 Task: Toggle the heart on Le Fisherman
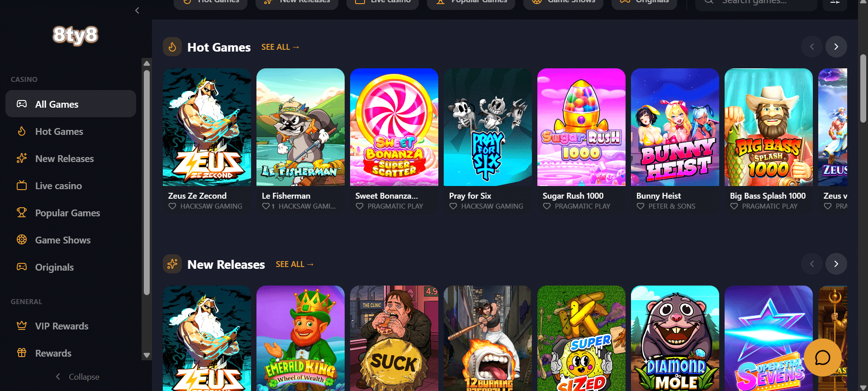coord(266,206)
